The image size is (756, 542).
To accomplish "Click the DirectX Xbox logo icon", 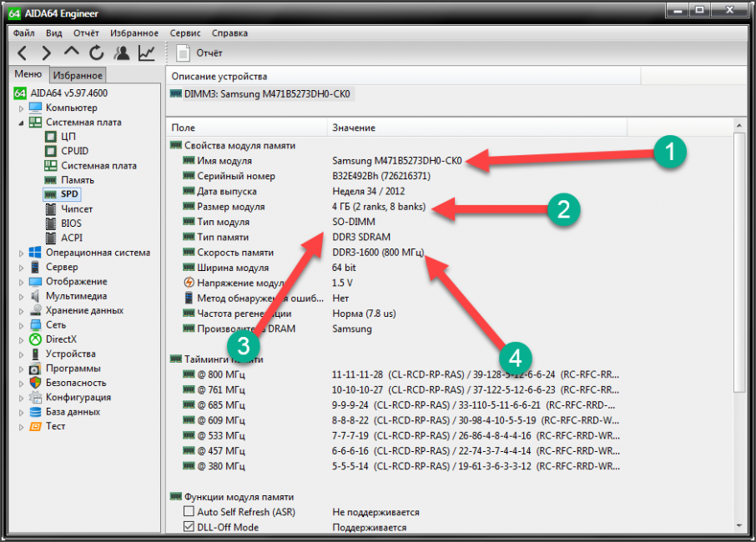I will (35, 339).
